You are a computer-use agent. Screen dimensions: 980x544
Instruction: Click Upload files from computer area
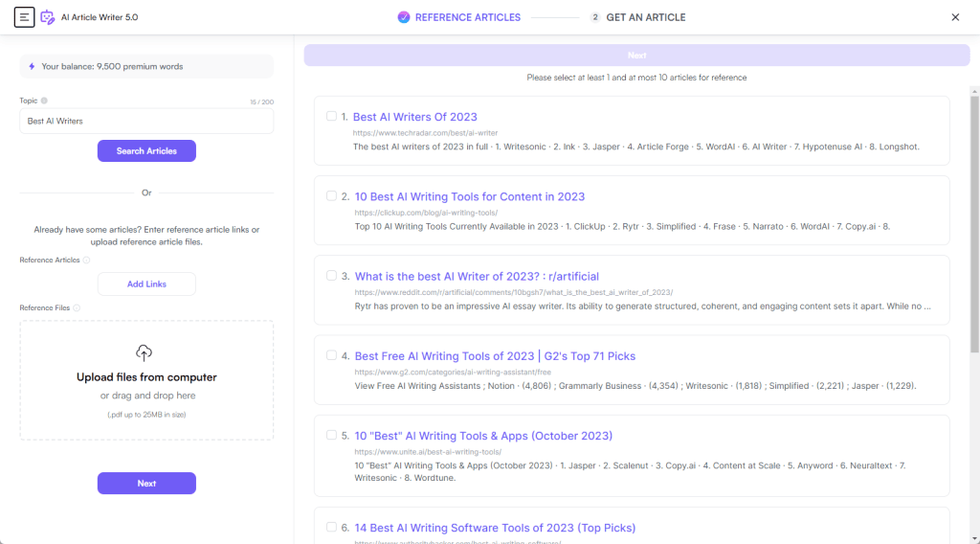pyautogui.click(x=146, y=380)
